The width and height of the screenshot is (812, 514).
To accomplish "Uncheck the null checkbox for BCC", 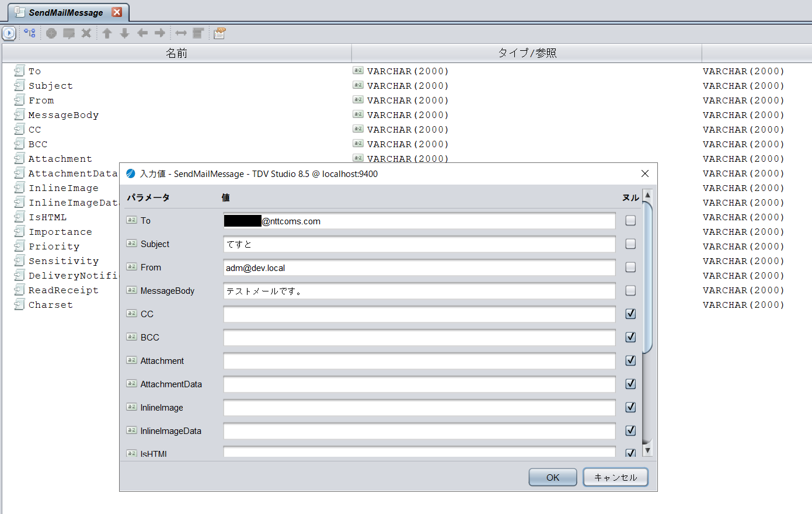I will [x=630, y=337].
